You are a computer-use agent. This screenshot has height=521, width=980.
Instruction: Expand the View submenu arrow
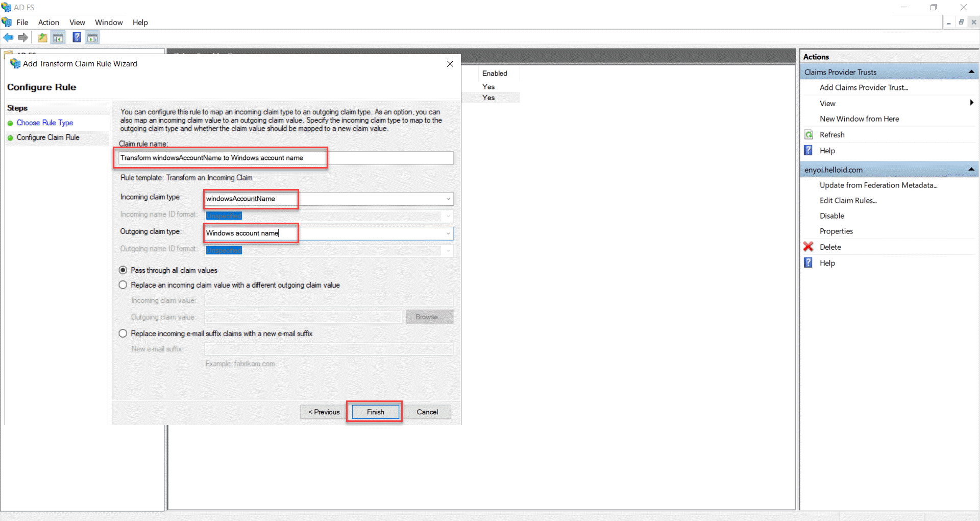click(x=971, y=103)
